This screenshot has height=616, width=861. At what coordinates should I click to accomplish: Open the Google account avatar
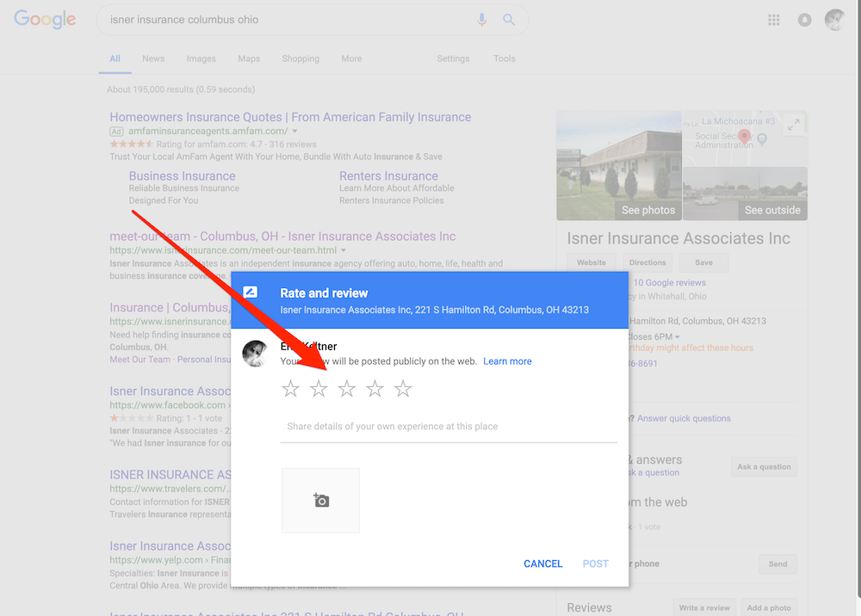pos(834,20)
